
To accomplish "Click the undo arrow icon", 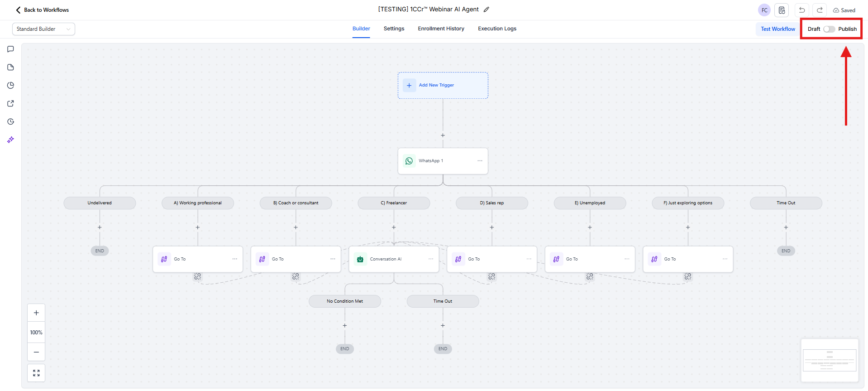I will click(802, 10).
